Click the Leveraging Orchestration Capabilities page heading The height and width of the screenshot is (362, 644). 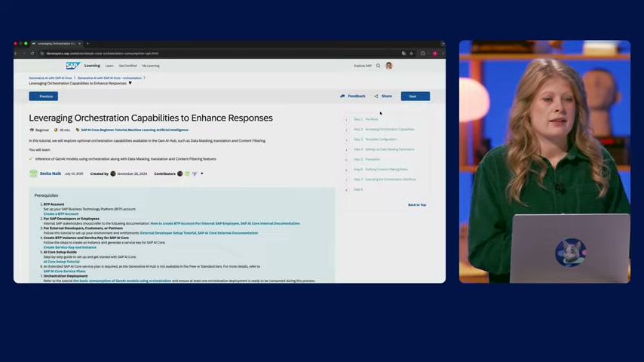[x=151, y=118]
